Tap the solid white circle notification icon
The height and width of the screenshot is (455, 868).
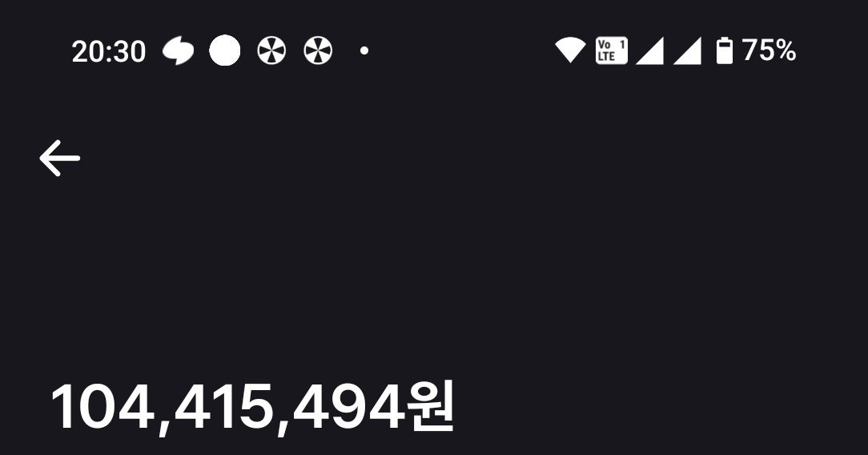225,51
